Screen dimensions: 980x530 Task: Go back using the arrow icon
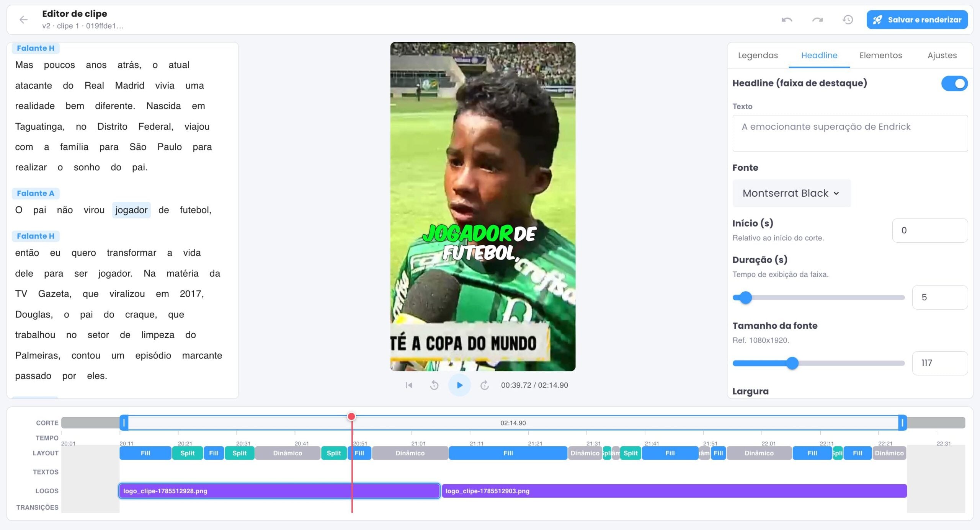point(23,20)
